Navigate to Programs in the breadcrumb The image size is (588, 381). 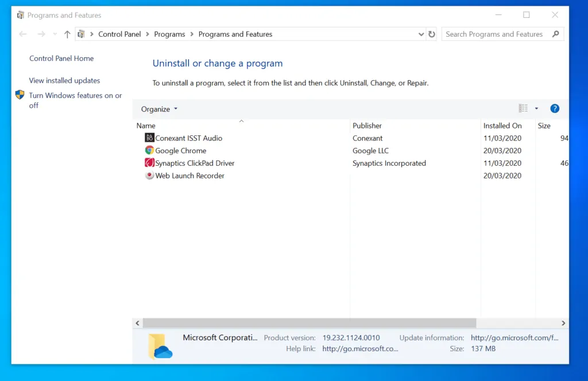pos(169,34)
